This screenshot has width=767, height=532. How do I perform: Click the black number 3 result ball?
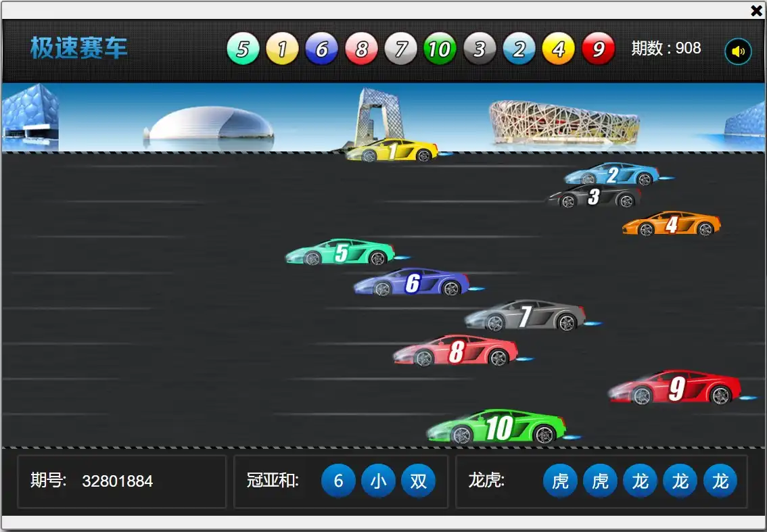[480, 49]
